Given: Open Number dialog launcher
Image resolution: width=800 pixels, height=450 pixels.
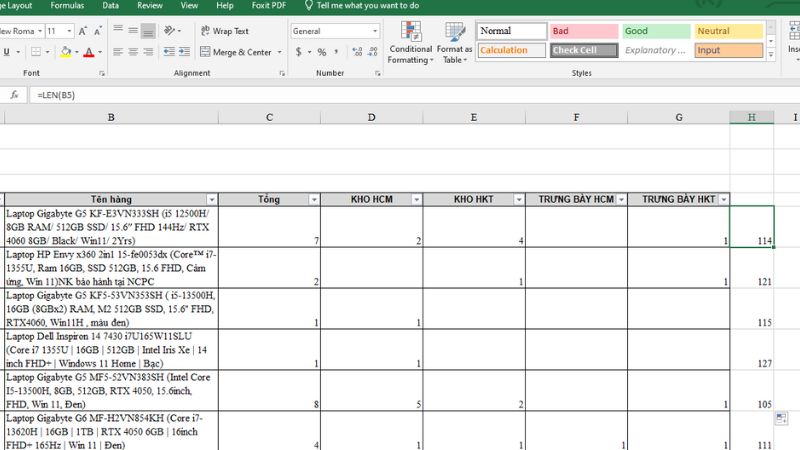Looking at the screenshot, I should pos(378,73).
